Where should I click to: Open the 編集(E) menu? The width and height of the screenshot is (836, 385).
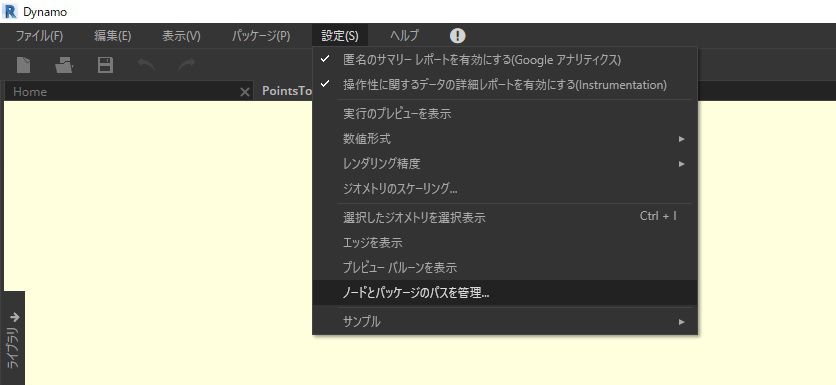pyautogui.click(x=112, y=36)
